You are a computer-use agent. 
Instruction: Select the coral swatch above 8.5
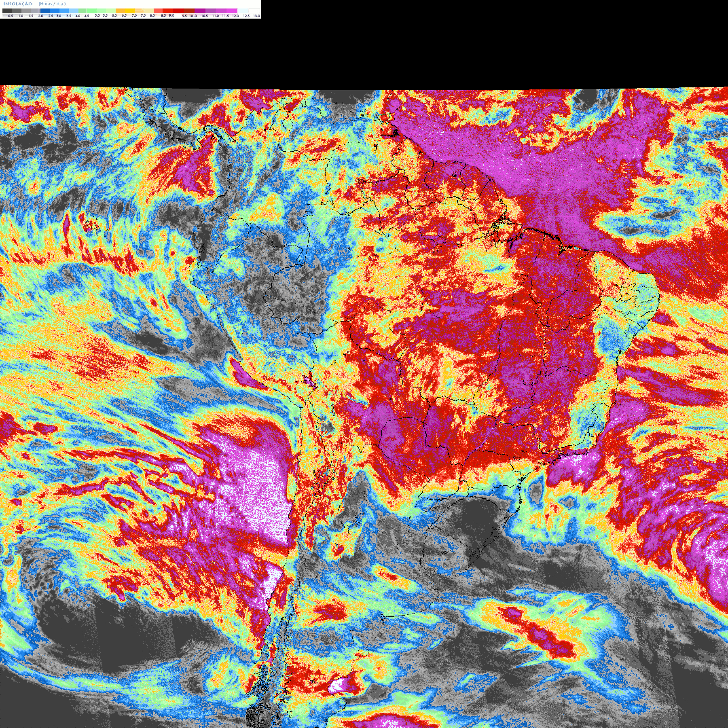coord(158,11)
